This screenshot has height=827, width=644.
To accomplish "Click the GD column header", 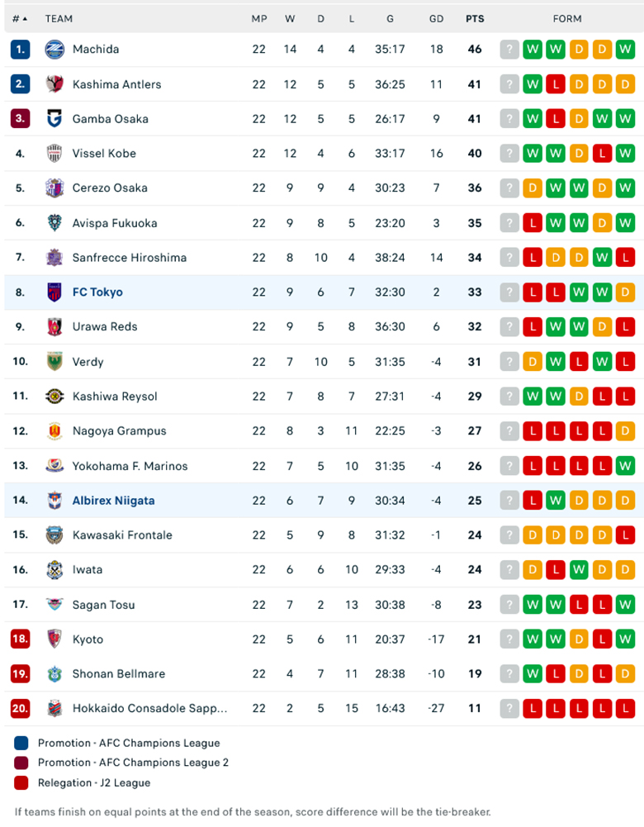I will (x=437, y=18).
